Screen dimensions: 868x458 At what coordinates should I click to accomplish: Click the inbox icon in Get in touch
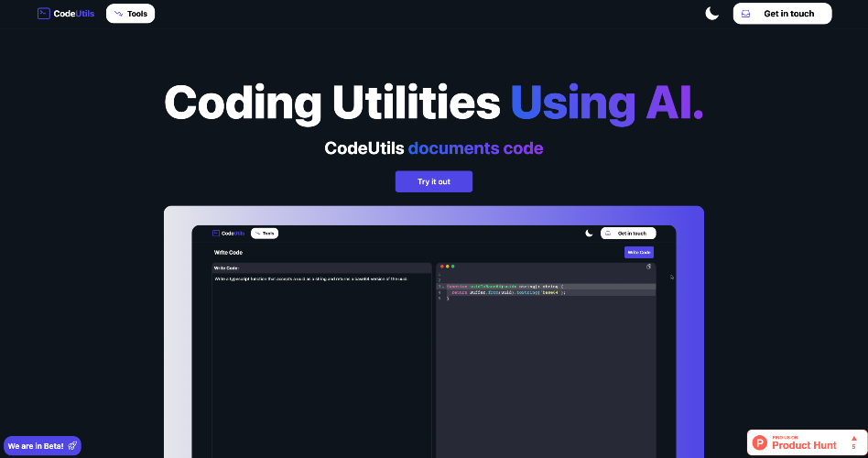click(745, 14)
